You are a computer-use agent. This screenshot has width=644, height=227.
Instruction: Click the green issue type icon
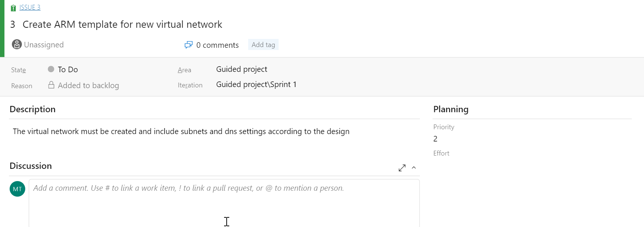tap(13, 8)
